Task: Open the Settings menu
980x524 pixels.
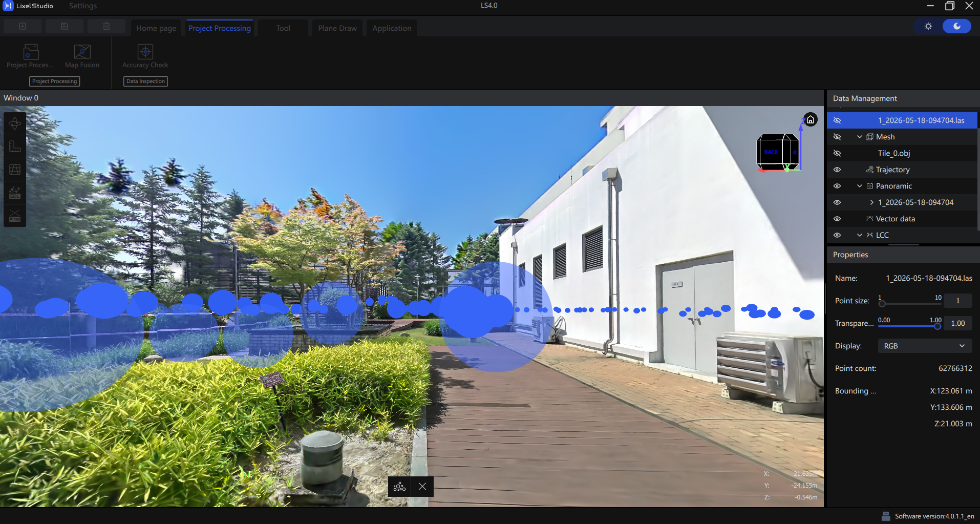Action: point(83,6)
